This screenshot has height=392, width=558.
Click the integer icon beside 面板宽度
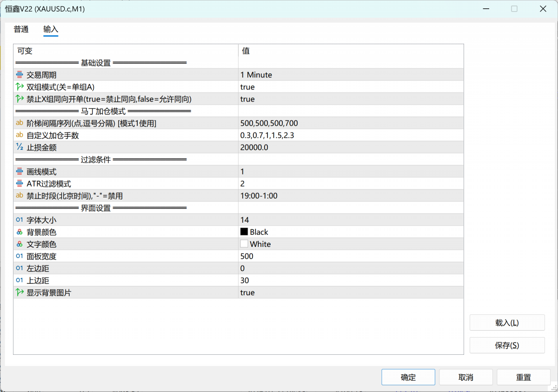(20, 256)
